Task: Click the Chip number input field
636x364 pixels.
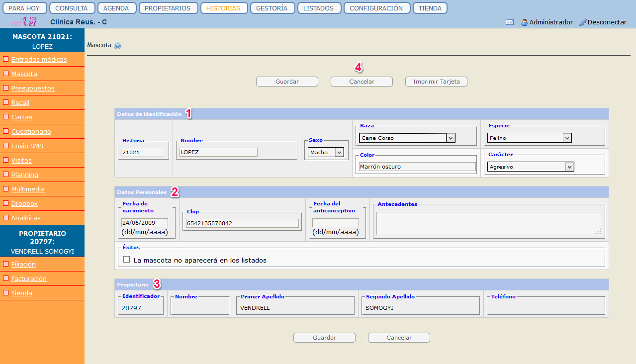Action: tap(242, 223)
